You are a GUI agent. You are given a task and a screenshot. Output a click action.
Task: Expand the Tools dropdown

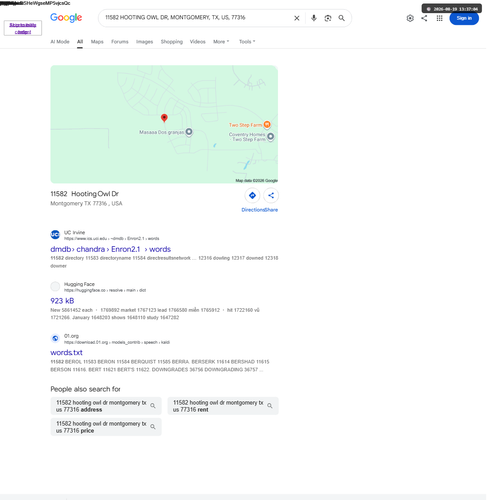click(247, 42)
